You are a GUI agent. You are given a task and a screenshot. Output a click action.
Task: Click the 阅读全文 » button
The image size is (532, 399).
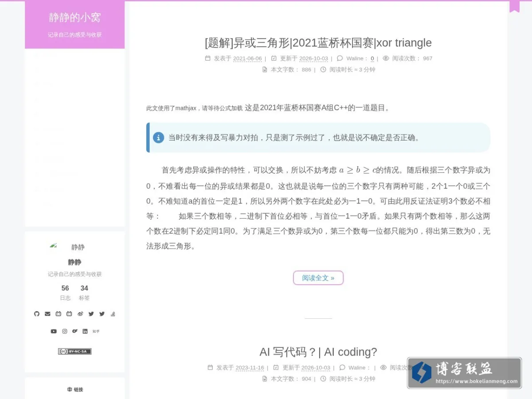point(318,278)
